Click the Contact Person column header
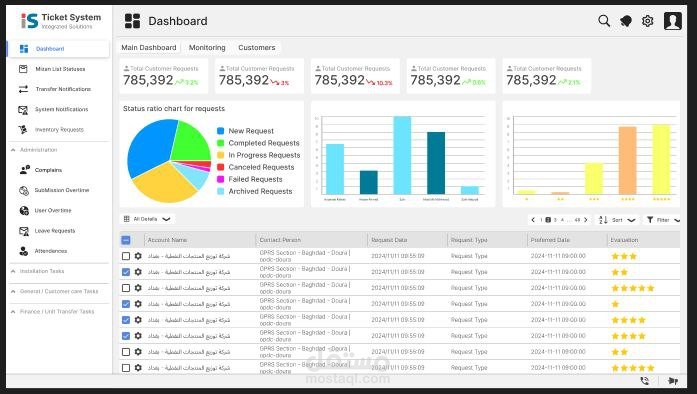Image resolution: width=697 pixels, height=394 pixels. click(x=280, y=240)
